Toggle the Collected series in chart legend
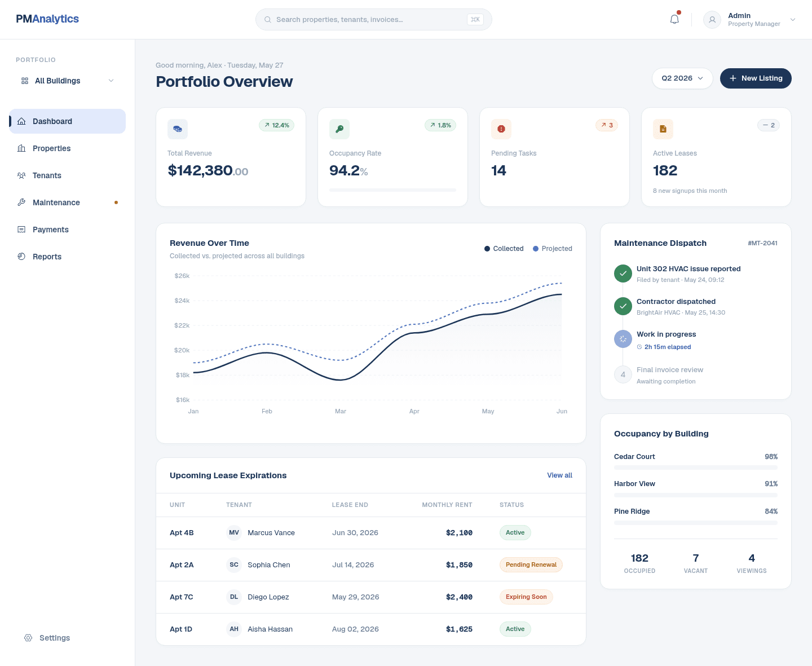 [504, 249]
